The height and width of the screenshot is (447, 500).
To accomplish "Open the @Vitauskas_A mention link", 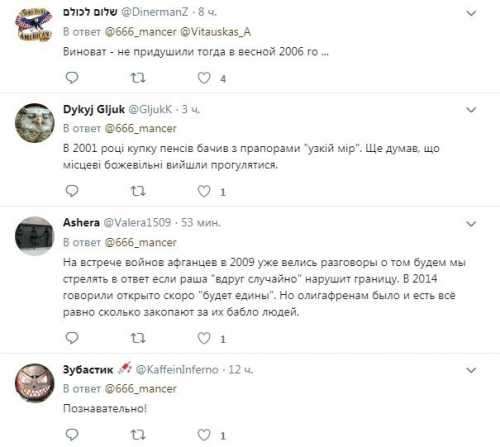I will 215,32.
